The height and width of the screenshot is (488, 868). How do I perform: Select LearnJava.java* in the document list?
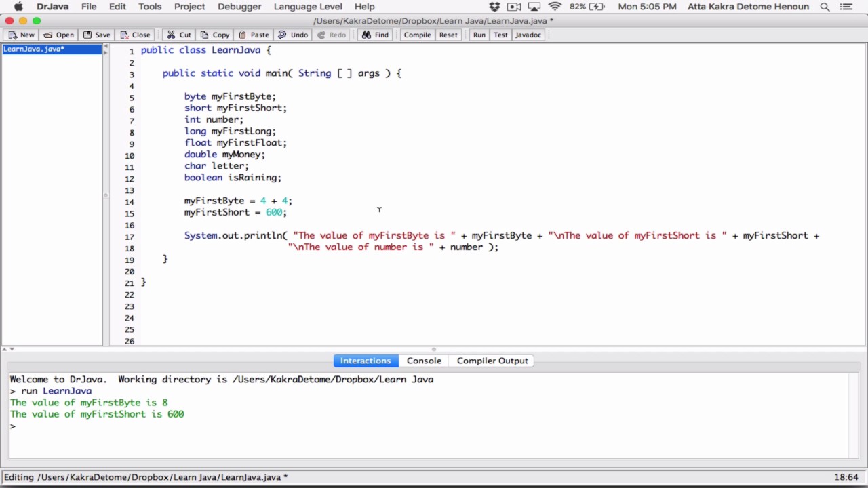point(52,49)
